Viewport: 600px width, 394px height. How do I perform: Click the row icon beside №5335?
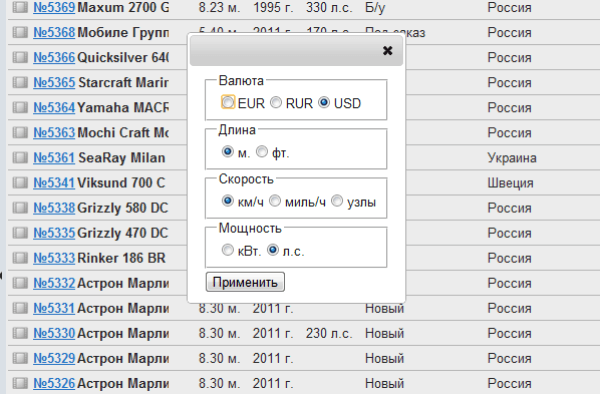point(20,233)
